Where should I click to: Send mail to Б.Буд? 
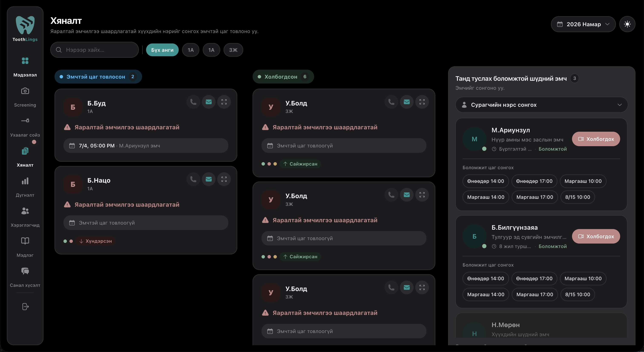[x=209, y=102]
